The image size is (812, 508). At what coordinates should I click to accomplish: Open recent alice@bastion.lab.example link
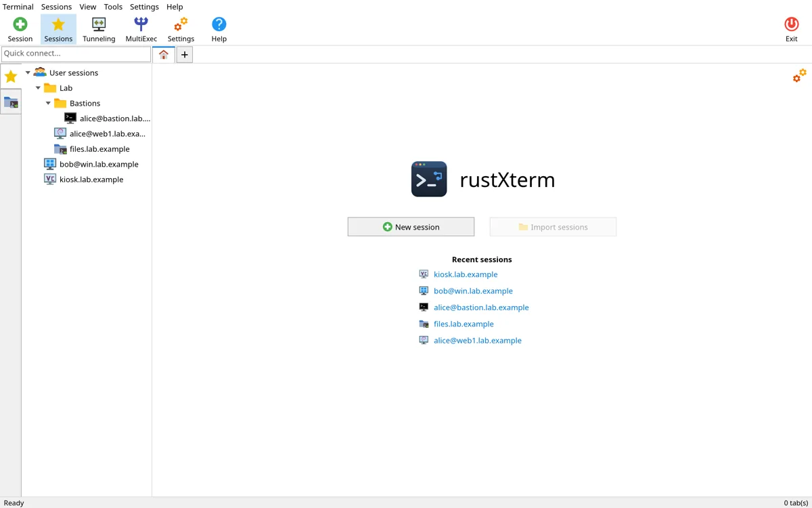[481, 308]
